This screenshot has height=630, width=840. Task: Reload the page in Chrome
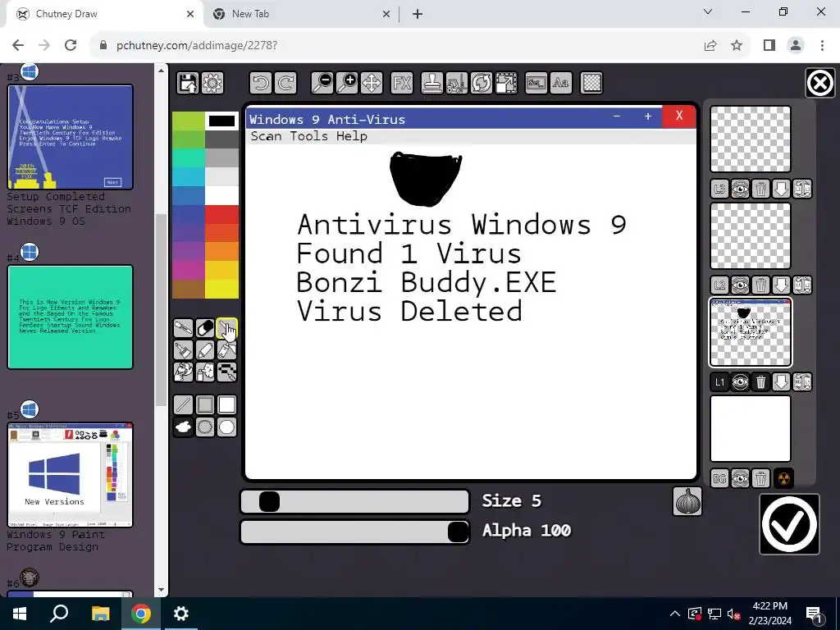click(x=71, y=46)
